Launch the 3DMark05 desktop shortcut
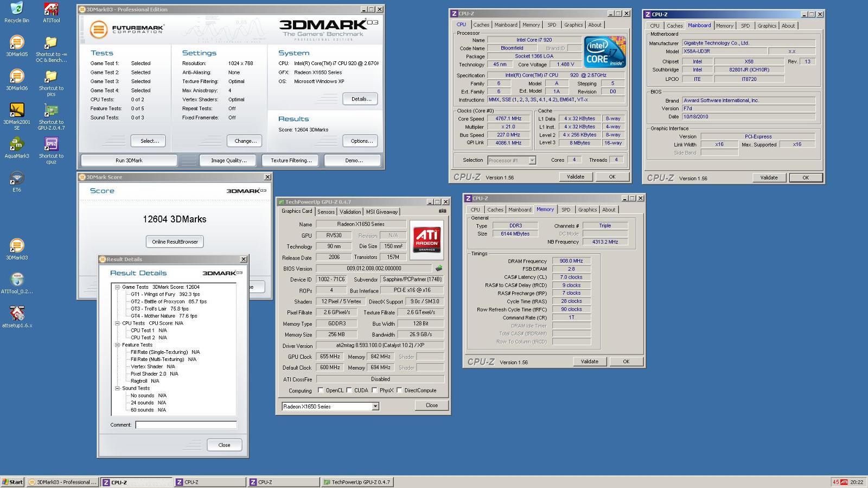The image size is (868, 488). (17, 46)
